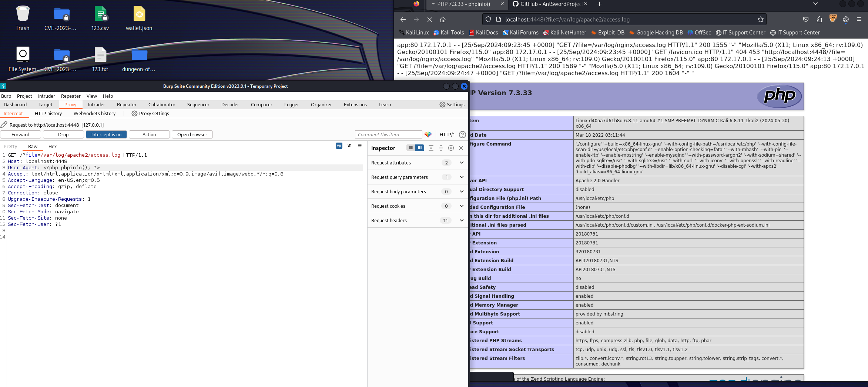Switch Inspector to right-docked layout
The width and height of the screenshot is (868, 387).
pyautogui.click(x=419, y=148)
